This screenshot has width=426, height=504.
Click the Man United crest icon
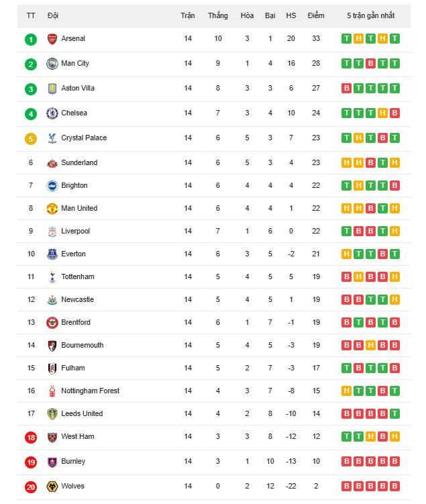[x=52, y=209]
